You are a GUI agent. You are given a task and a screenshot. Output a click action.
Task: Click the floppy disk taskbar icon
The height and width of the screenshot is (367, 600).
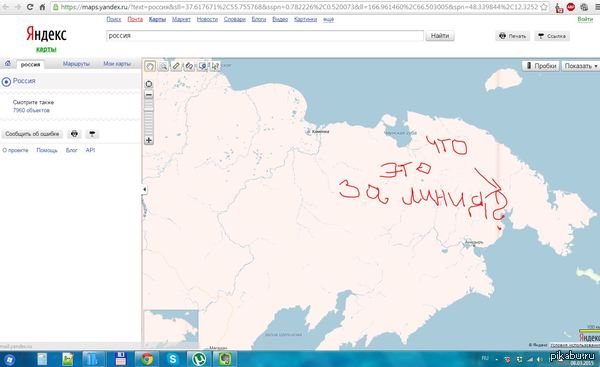tap(121, 359)
